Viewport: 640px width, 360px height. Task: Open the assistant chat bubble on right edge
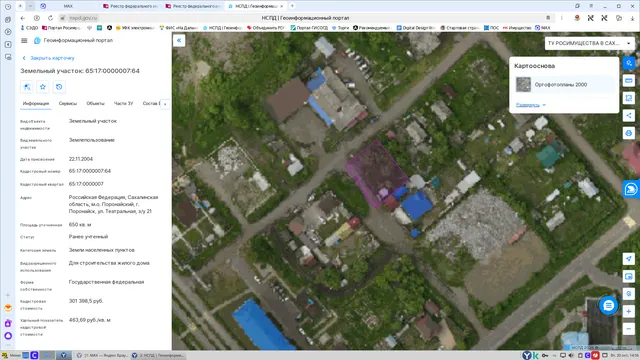point(631,189)
